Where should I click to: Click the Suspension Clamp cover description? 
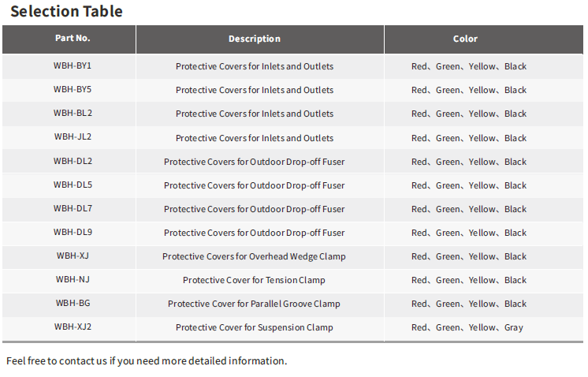coord(254,327)
